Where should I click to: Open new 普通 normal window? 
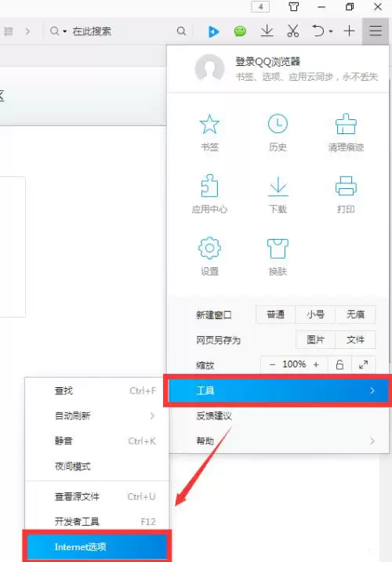pos(275,314)
